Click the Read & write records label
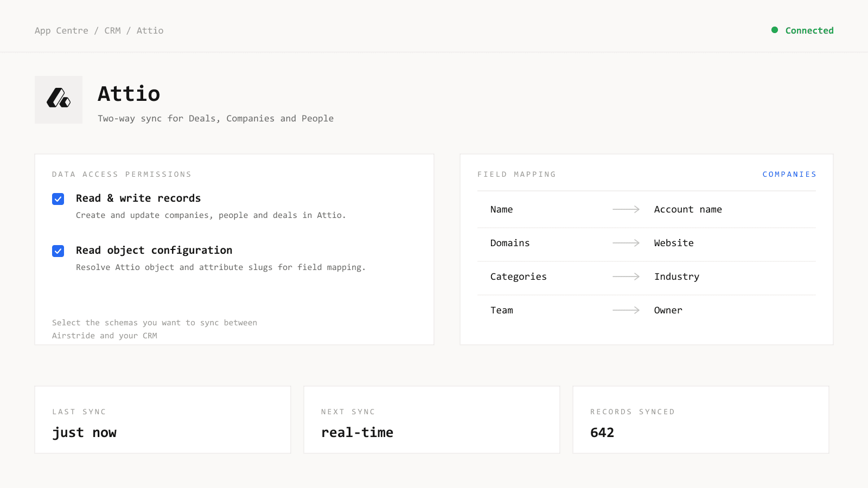This screenshot has height=488, width=868. [138, 198]
